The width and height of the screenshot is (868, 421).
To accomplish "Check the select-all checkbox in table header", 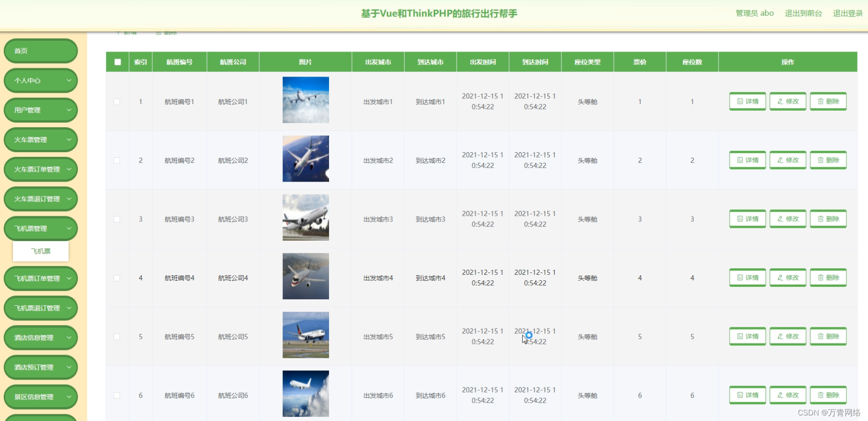I will click(117, 61).
